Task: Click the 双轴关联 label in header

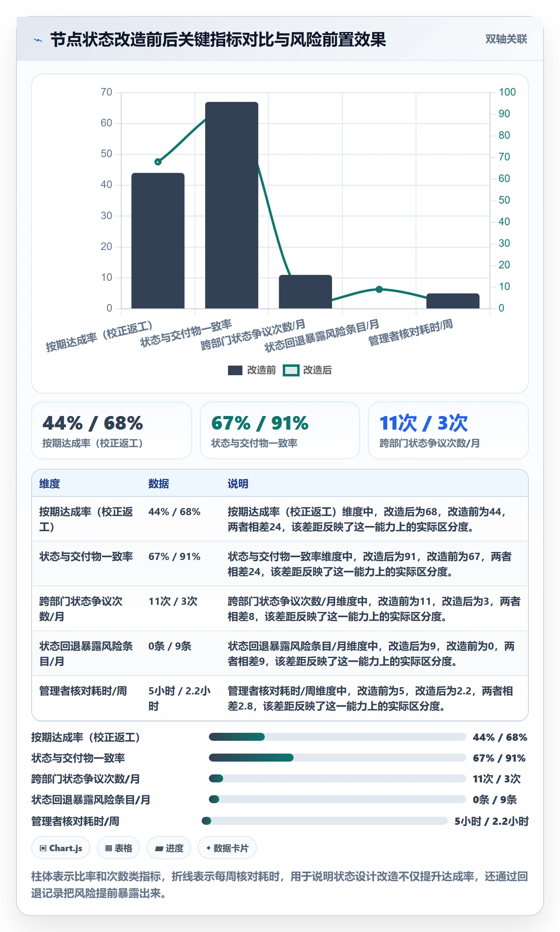Action: (x=506, y=39)
